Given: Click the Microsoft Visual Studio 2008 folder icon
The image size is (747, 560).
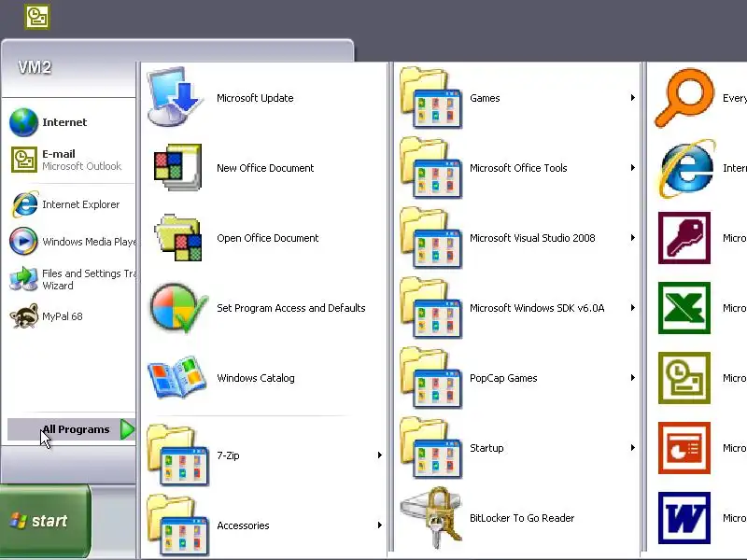Looking at the screenshot, I should pyautogui.click(x=431, y=238).
